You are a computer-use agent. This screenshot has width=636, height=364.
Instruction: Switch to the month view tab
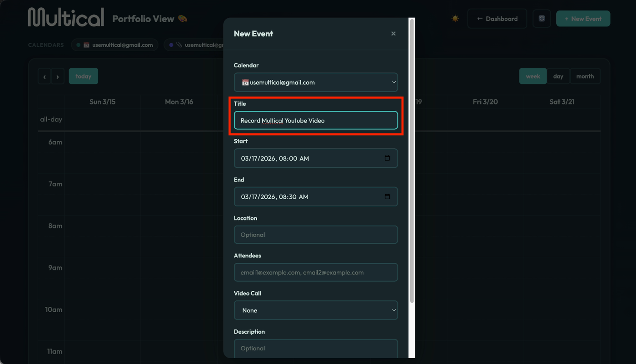pos(585,76)
